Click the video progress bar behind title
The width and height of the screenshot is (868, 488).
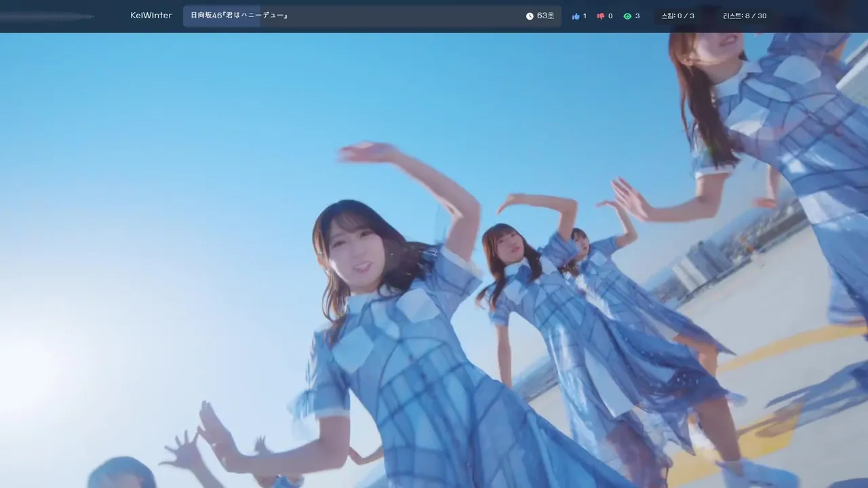(372, 16)
